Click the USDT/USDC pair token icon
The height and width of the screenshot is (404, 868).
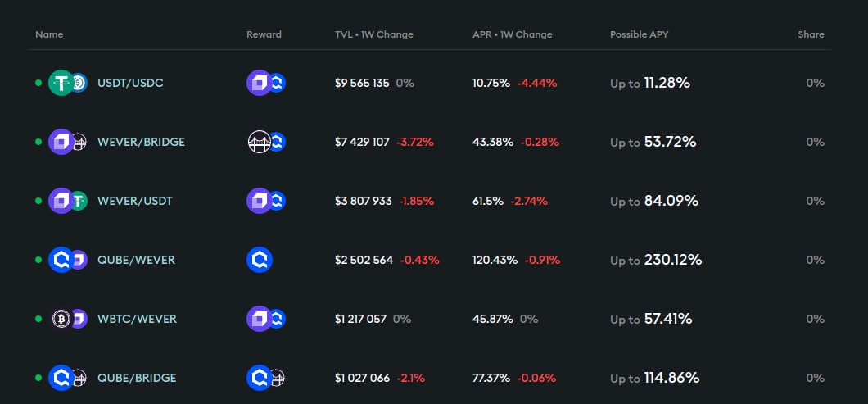pos(67,83)
